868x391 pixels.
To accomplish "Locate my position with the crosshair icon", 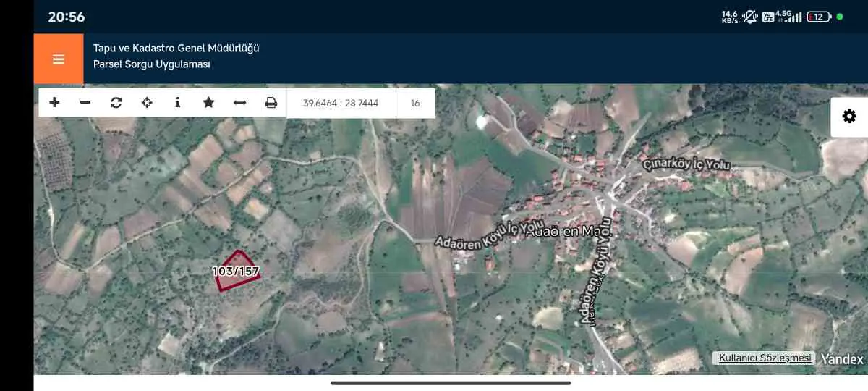I will pos(147,103).
